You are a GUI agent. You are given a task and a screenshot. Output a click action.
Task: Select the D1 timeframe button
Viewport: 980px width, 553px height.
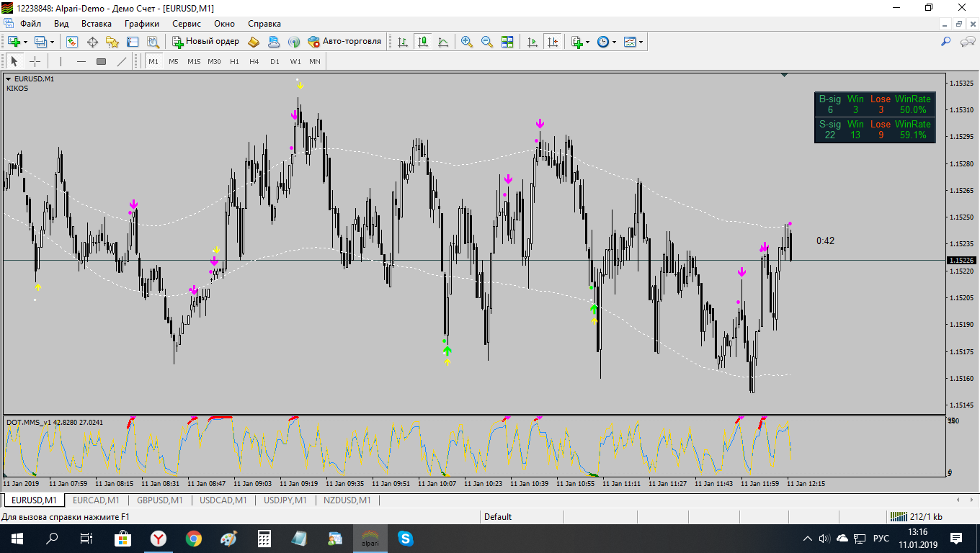point(275,61)
